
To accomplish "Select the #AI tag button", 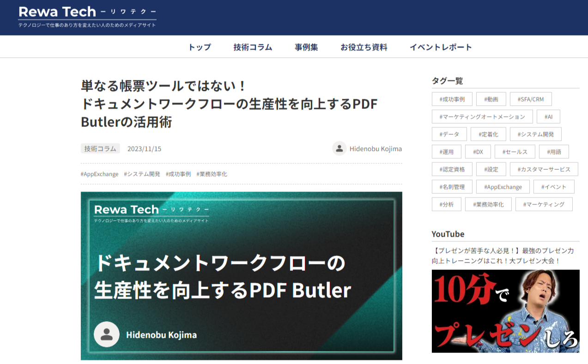I will (x=548, y=117).
